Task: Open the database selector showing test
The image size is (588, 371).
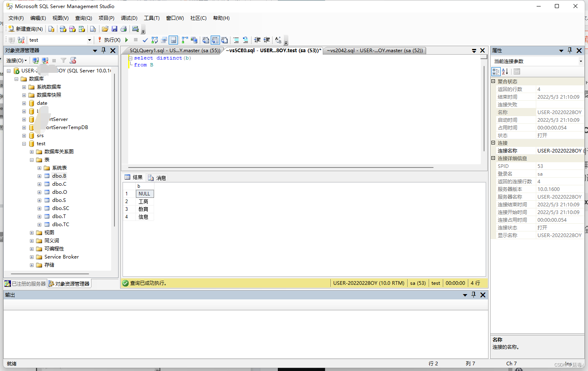Action: (60, 40)
